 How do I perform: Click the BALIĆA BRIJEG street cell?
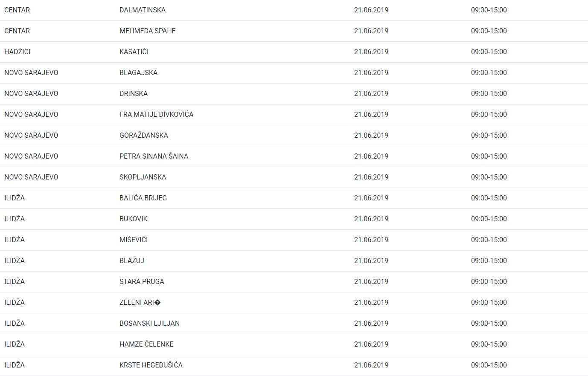coord(143,198)
